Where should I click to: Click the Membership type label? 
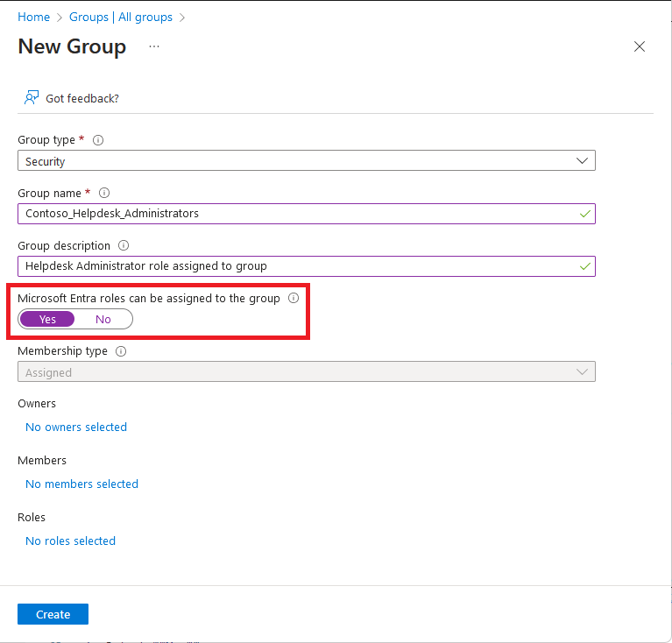click(62, 351)
